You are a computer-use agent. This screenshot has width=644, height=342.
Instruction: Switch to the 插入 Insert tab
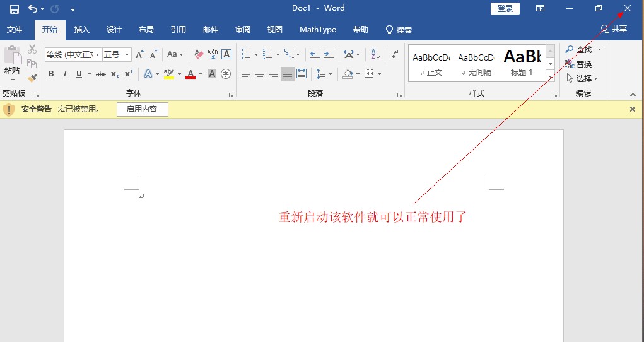coord(81,30)
